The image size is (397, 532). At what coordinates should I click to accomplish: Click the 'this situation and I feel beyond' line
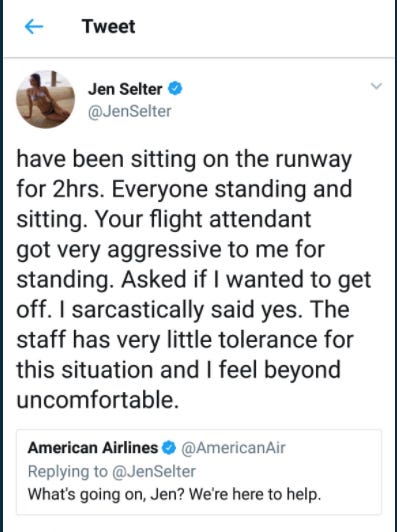(178, 369)
